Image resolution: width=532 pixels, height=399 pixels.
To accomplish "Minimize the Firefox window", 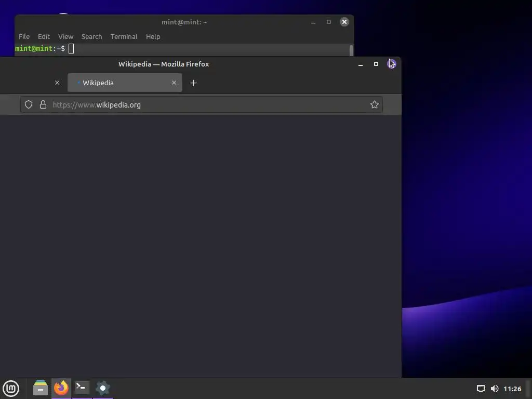I will click(361, 64).
